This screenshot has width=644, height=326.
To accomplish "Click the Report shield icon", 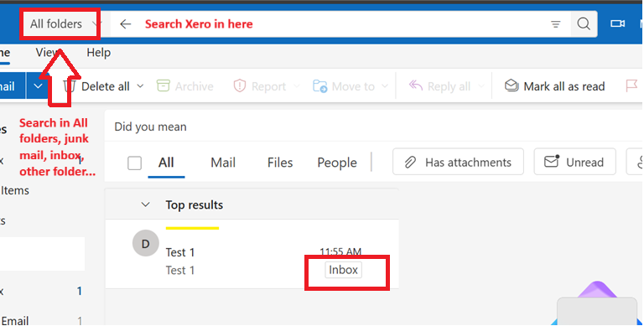I will [x=240, y=85].
